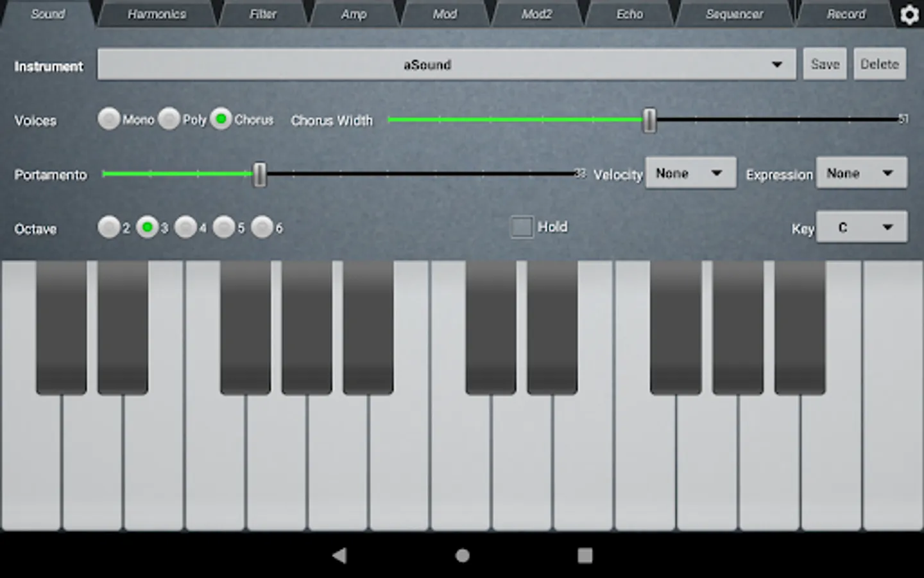The width and height of the screenshot is (924, 578).
Task: Select Poly voices radio button
Action: (169, 119)
